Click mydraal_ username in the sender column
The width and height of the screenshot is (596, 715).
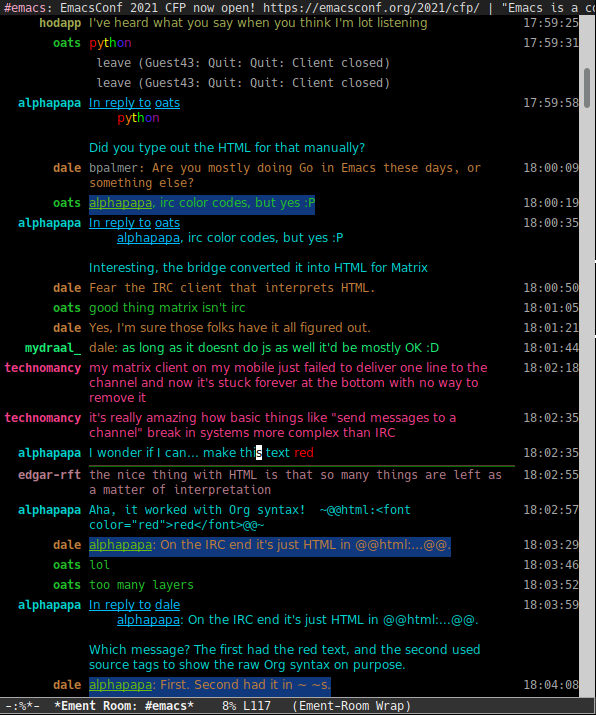click(53, 348)
